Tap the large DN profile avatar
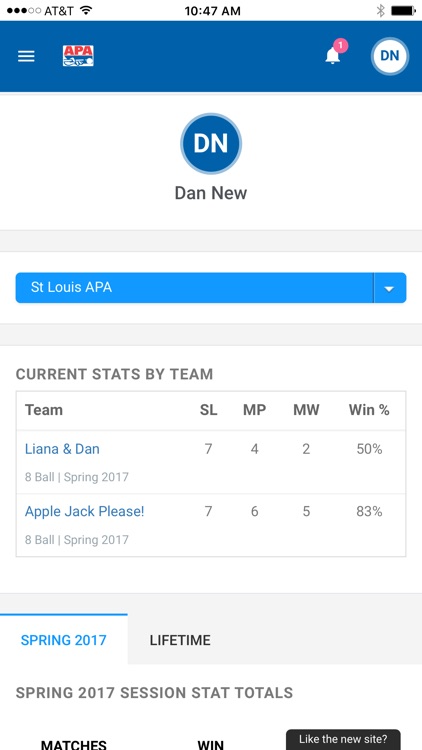This screenshot has height=750, width=422. pos(211,143)
